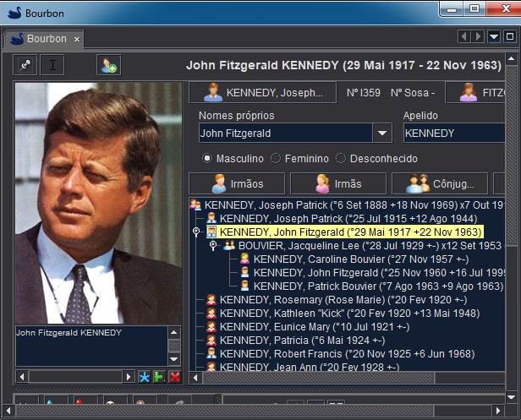Click the blue star icon below photo
The width and height of the screenshot is (521, 420).
click(x=144, y=376)
